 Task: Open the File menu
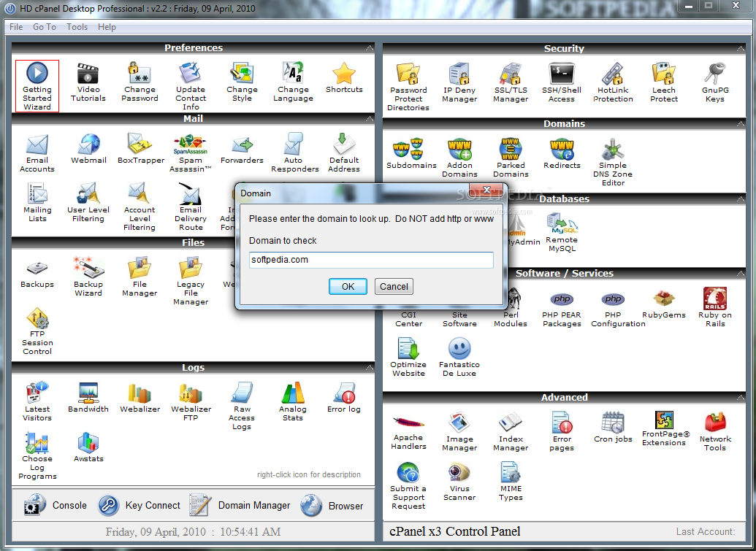16,27
